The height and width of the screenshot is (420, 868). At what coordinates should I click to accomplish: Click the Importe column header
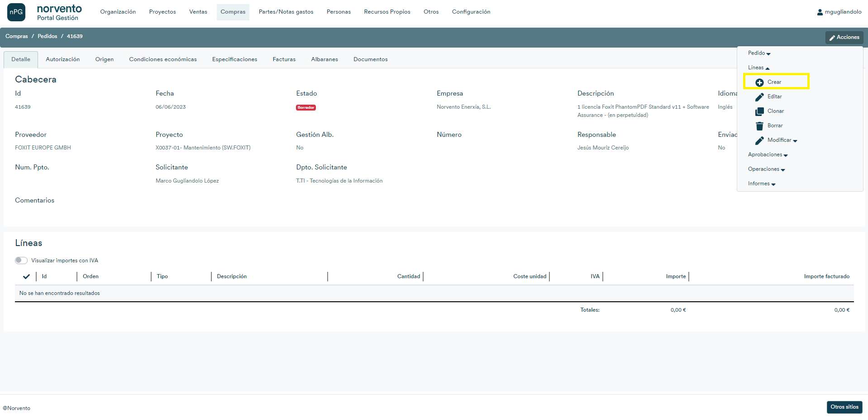point(676,276)
